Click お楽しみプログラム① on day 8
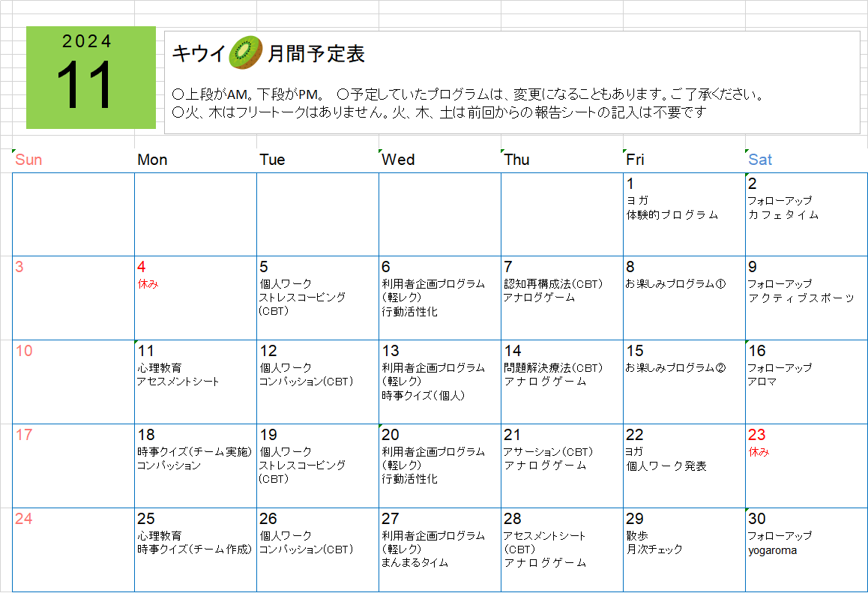 [x=675, y=284]
